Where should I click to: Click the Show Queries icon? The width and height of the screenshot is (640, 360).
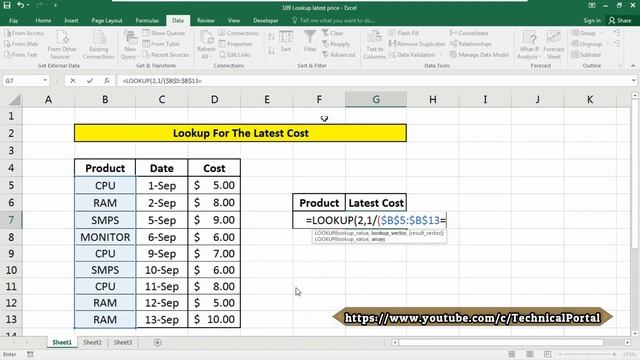(x=164, y=33)
